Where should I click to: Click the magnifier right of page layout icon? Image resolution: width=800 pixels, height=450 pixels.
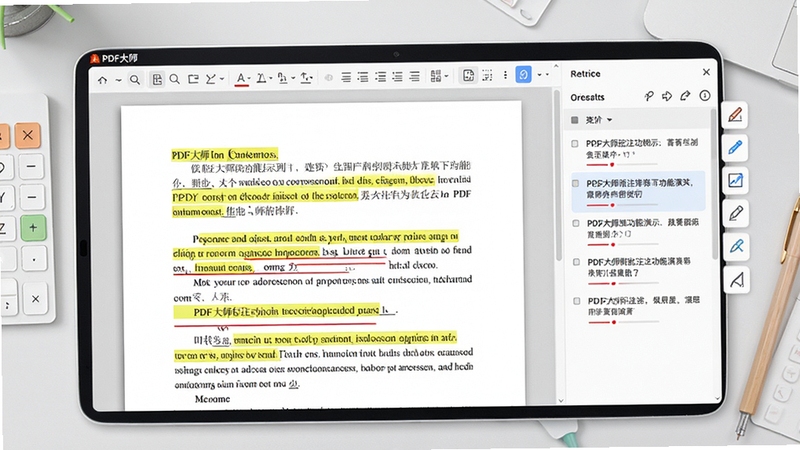click(x=174, y=79)
